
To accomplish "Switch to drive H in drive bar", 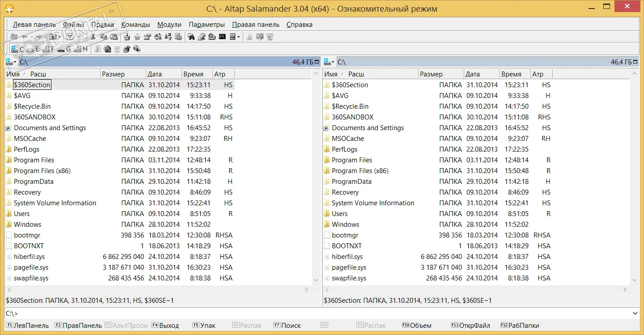I will point(81,49).
